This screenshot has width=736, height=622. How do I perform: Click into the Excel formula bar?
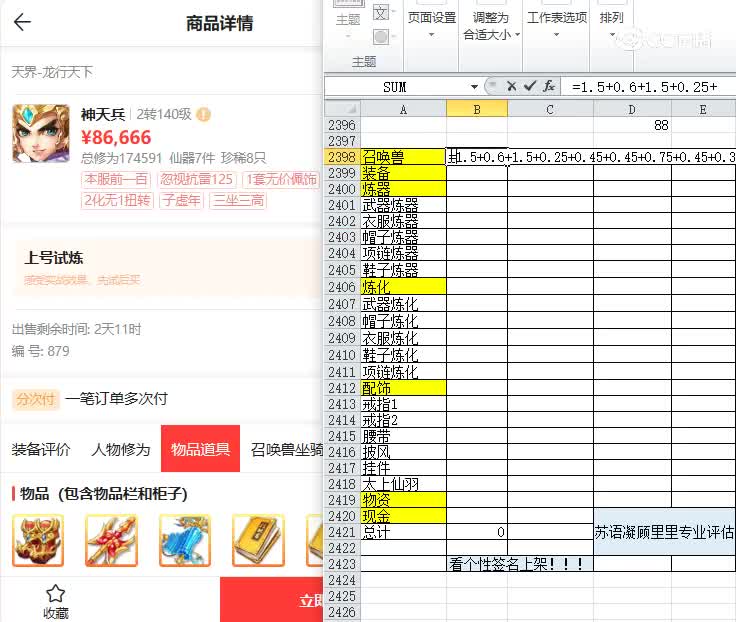(x=650, y=87)
